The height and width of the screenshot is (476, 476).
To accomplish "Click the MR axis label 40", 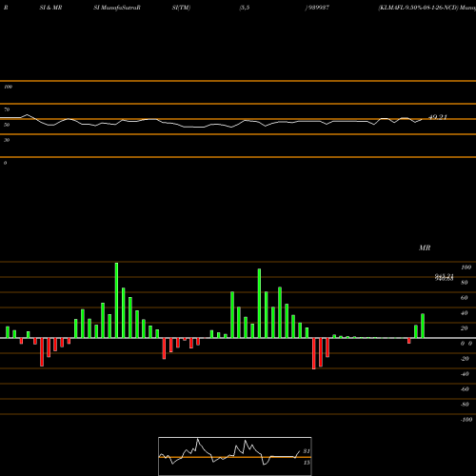I will 465,313.
